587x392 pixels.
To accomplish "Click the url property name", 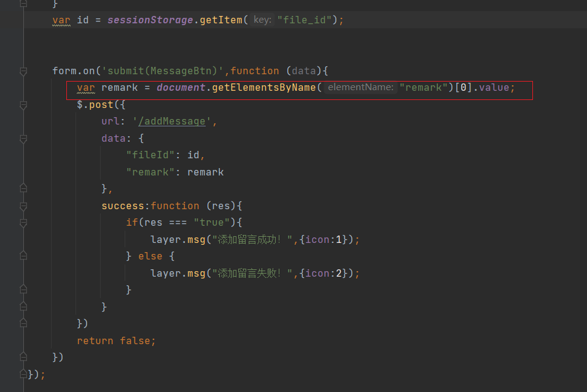I will tap(111, 121).
